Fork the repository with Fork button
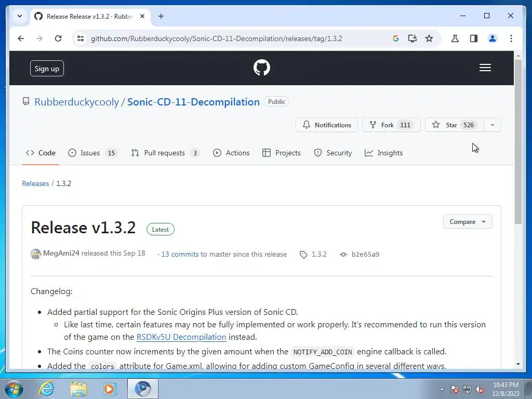The height and width of the screenshot is (399, 532). point(391,125)
